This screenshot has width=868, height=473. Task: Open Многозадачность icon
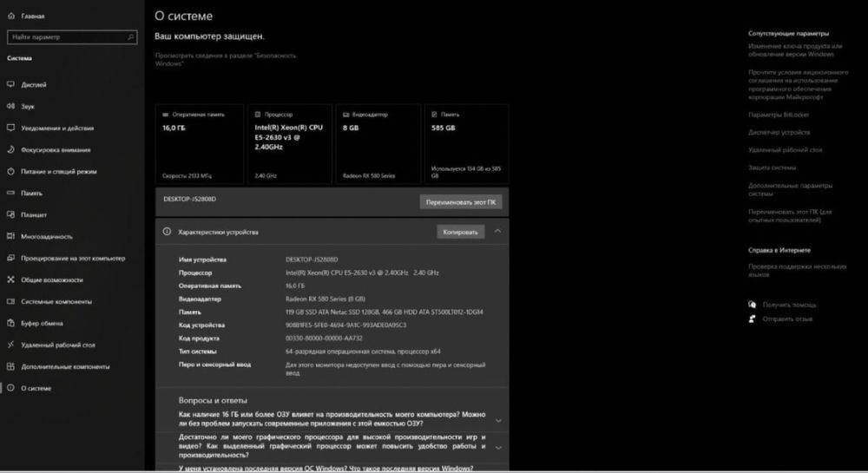click(x=10, y=236)
